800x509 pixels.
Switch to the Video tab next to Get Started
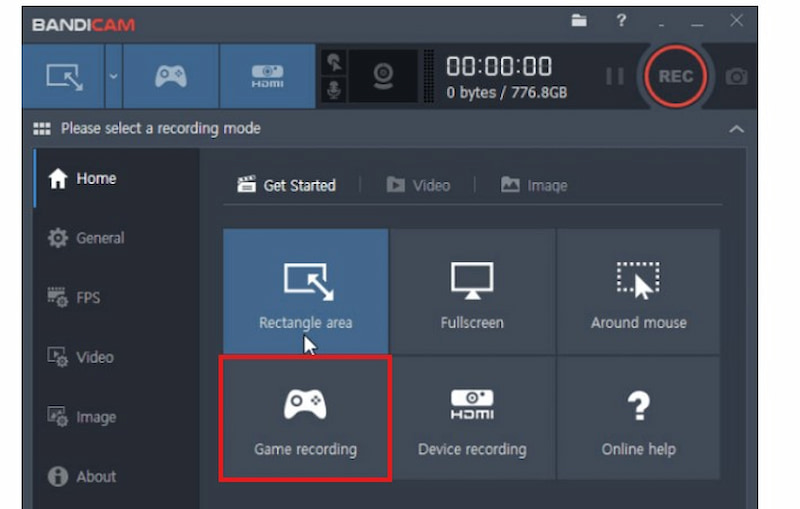(418, 185)
